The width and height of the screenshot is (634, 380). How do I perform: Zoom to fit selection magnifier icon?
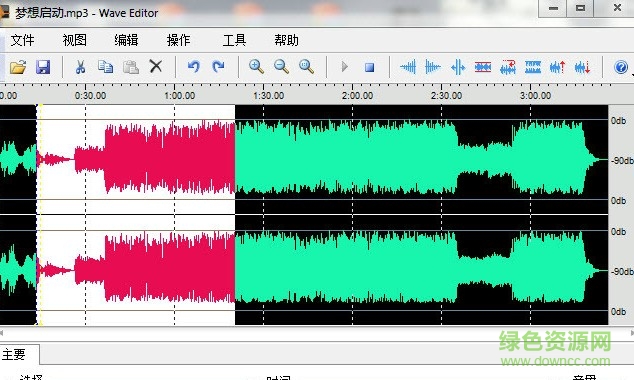click(306, 67)
